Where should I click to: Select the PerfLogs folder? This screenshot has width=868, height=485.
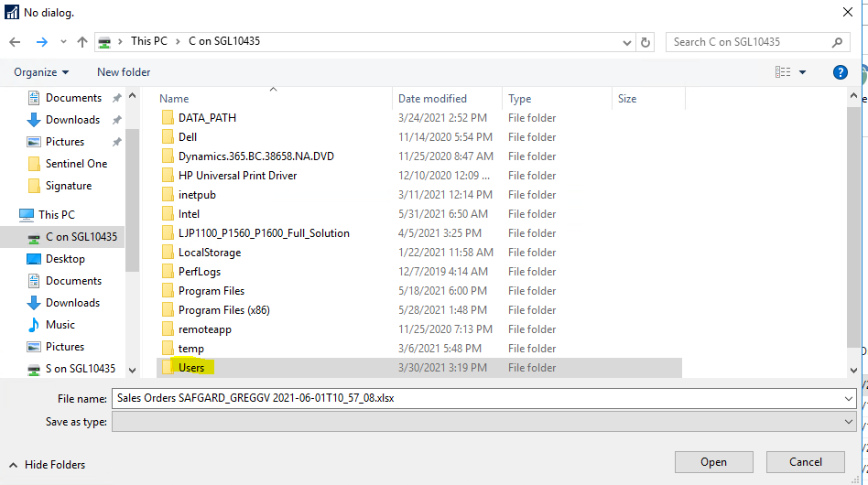coord(200,272)
